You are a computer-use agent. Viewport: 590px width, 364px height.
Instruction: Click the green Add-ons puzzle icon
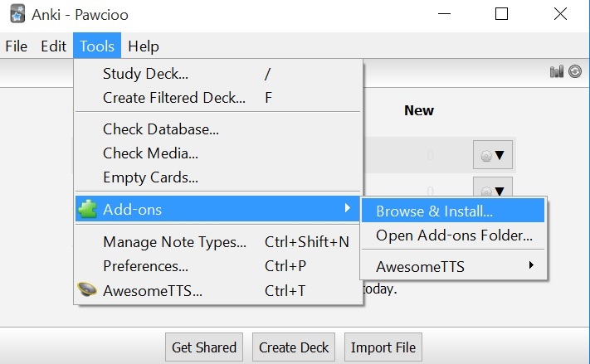click(x=88, y=209)
